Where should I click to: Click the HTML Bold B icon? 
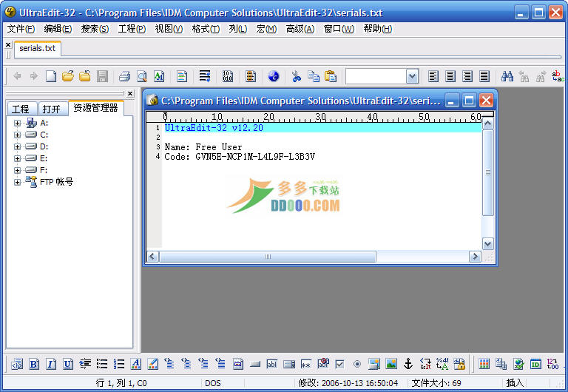(34, 364)
